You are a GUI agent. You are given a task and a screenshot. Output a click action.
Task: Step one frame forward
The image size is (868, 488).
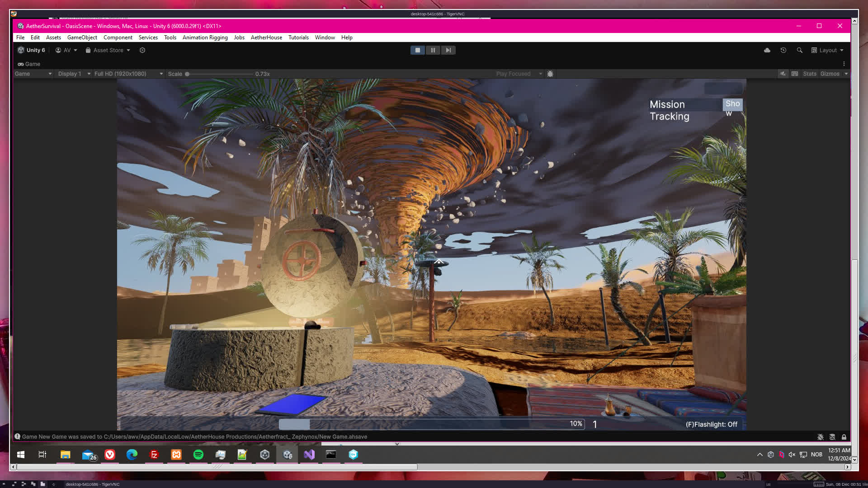click(448, 50)
